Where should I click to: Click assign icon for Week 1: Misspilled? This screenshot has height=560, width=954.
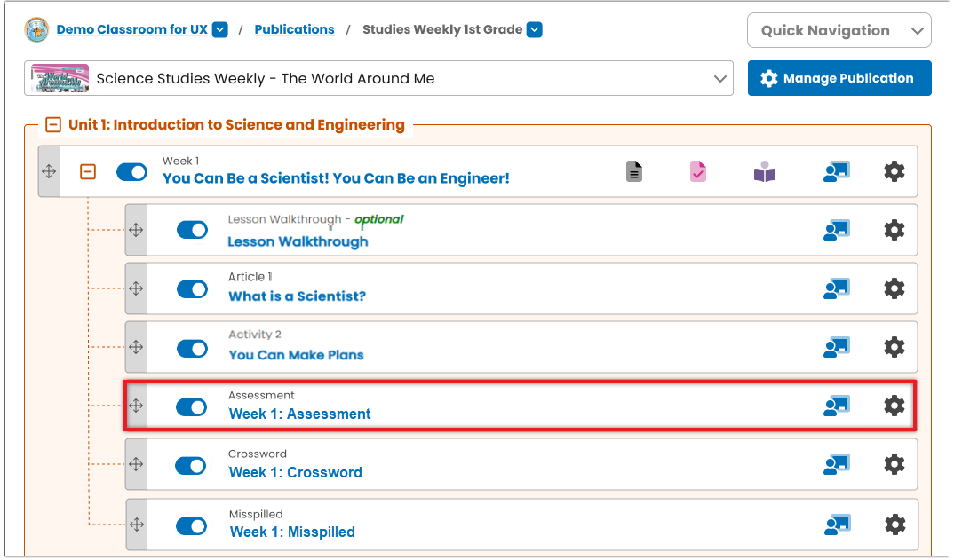(837, 525)
